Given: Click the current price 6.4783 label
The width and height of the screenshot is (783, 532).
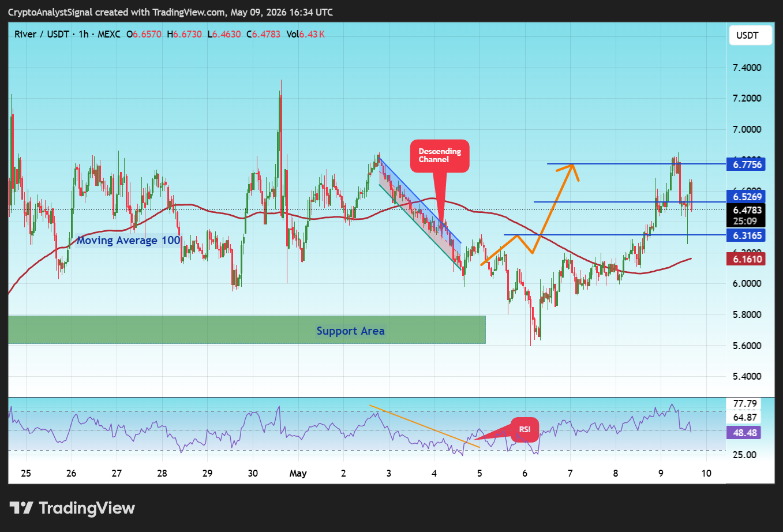Looking at the screenshot, I should point(747,210).
